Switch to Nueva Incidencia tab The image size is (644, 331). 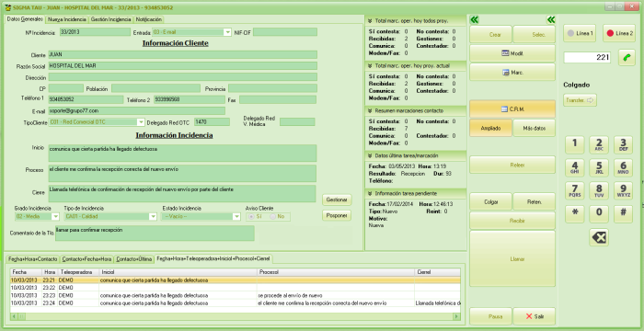click(66, 19)
